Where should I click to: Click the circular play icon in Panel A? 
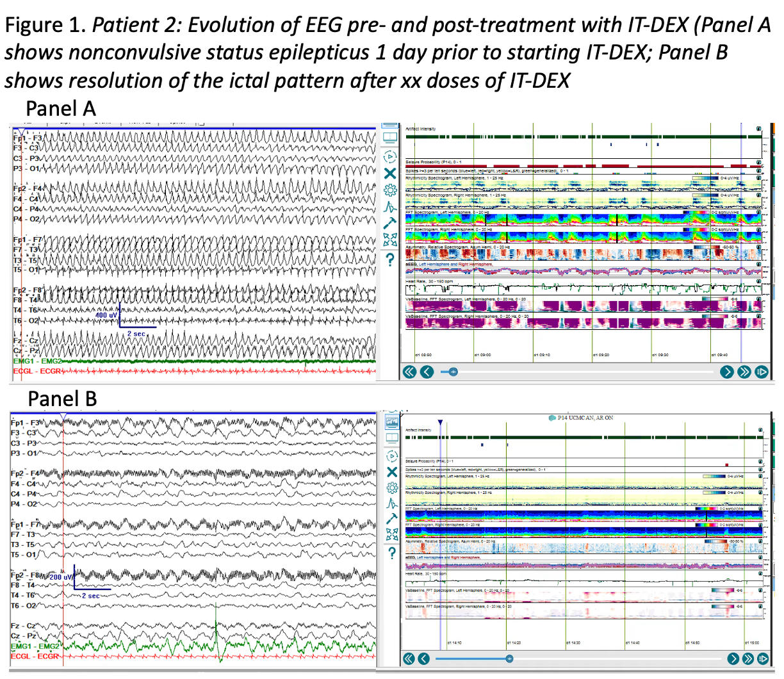390,157
